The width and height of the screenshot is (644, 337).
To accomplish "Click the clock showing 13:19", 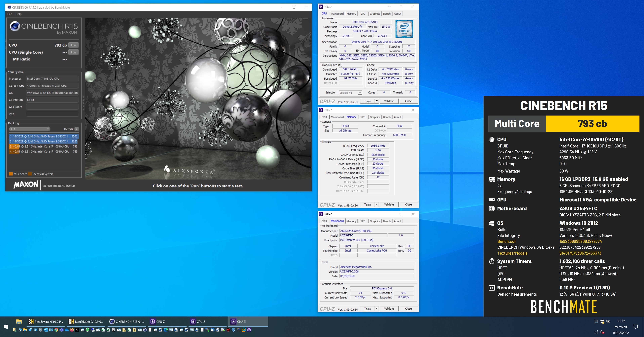I will (621, 321).
